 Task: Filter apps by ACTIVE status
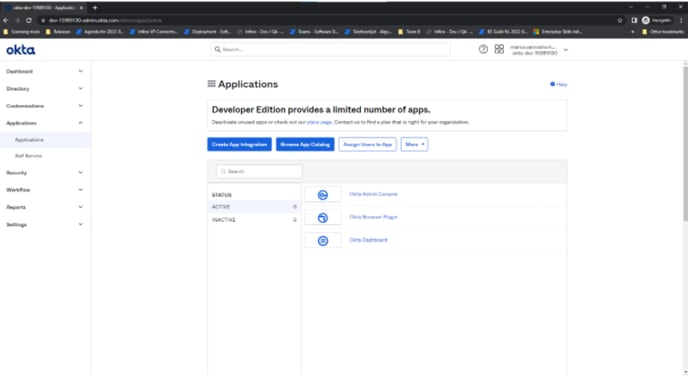tap(254, 207)
